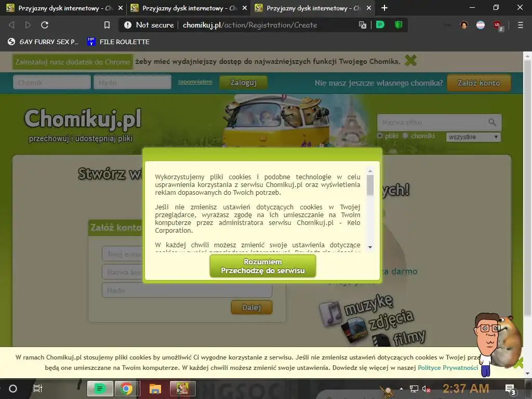532x399 pixels.
Task: Click the pink-blue striped extension icon
Action: [x=481, y=25]
